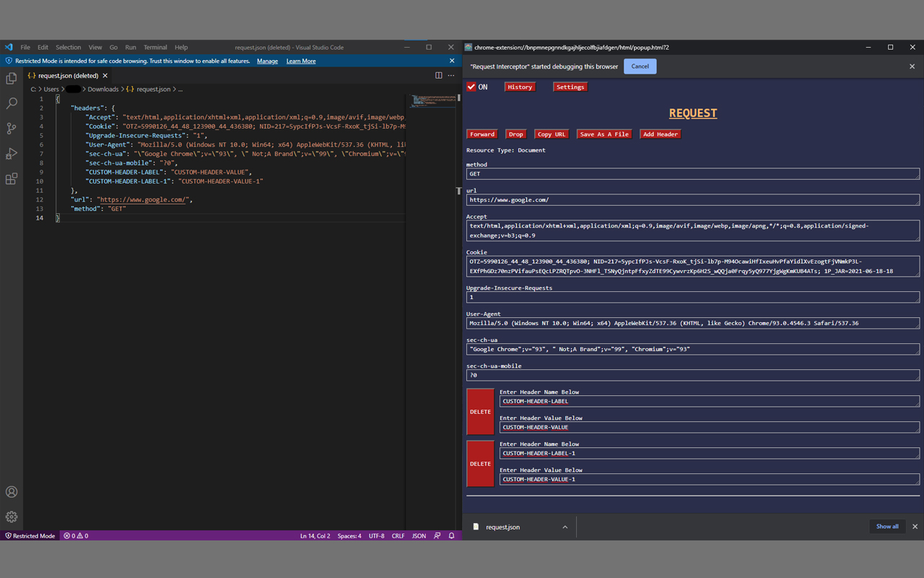
Task: Open the Extensions view icon
Action: (x=12, y=179)
